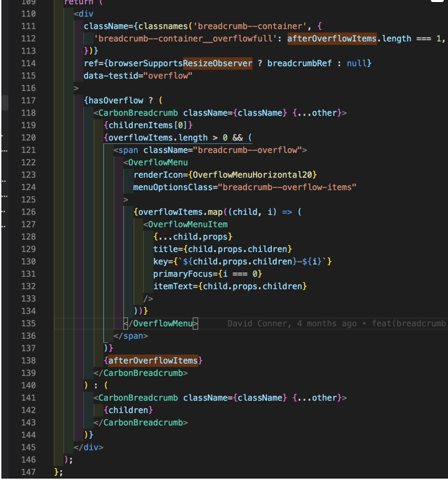Click breadcrumbRef on line 114
The image size is (448, 491).
tap(299, 63)
